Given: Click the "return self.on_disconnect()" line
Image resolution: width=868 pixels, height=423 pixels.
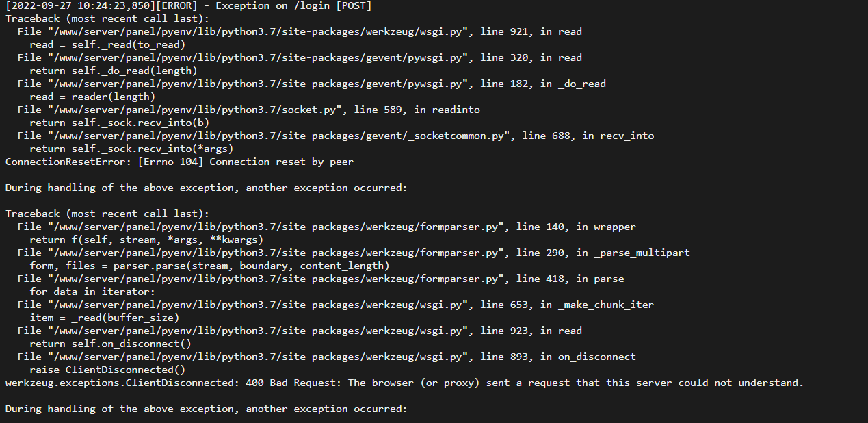Looking at the screenshot, I should [110, 344].
